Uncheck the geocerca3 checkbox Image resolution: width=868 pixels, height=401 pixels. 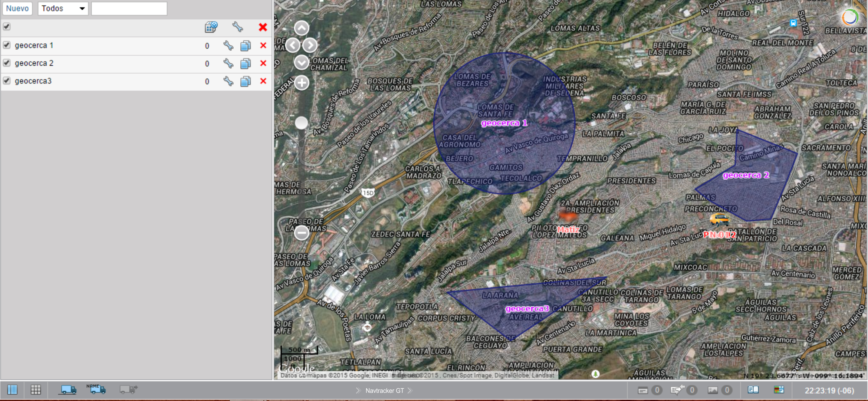click(x=7, y=80)
